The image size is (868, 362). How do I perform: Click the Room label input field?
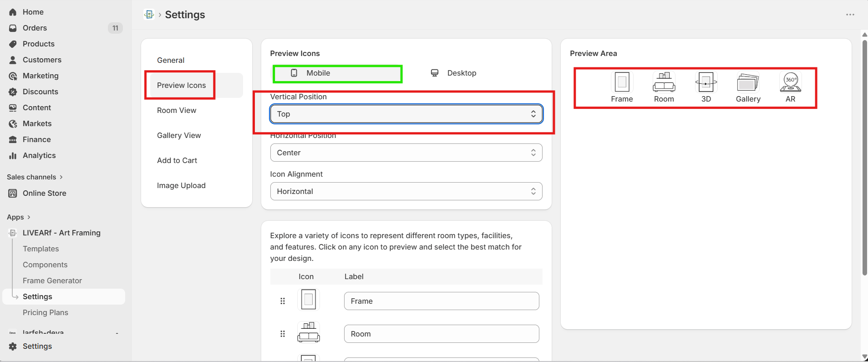[442, 334]
